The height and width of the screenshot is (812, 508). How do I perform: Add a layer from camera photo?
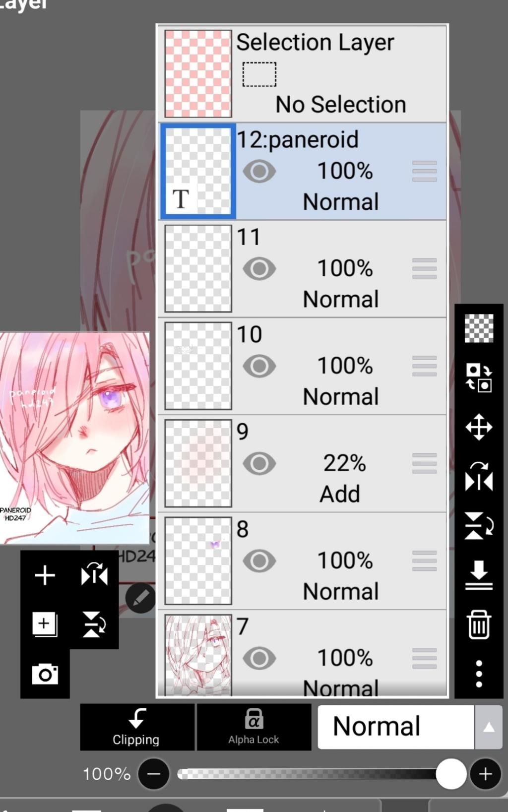click(45, 674)
